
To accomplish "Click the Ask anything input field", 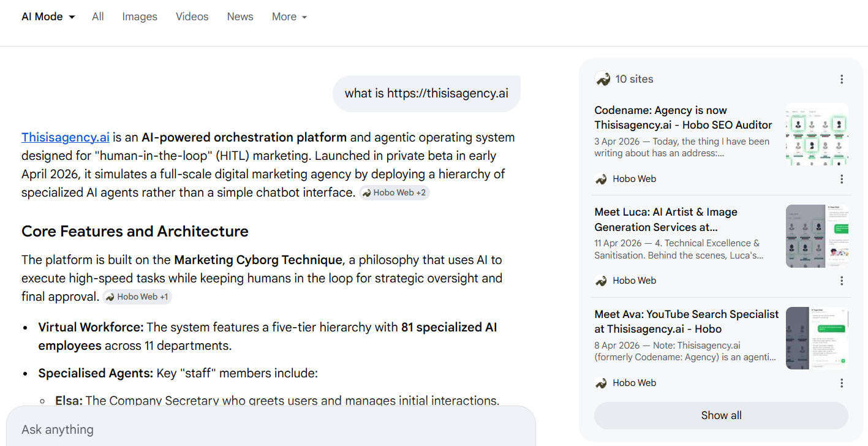I will click(270, 429).
